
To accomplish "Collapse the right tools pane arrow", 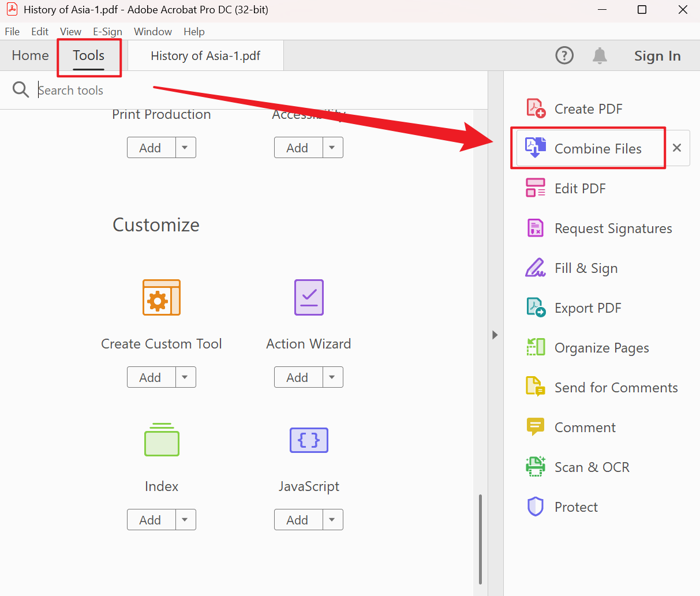I will (495, 335).
